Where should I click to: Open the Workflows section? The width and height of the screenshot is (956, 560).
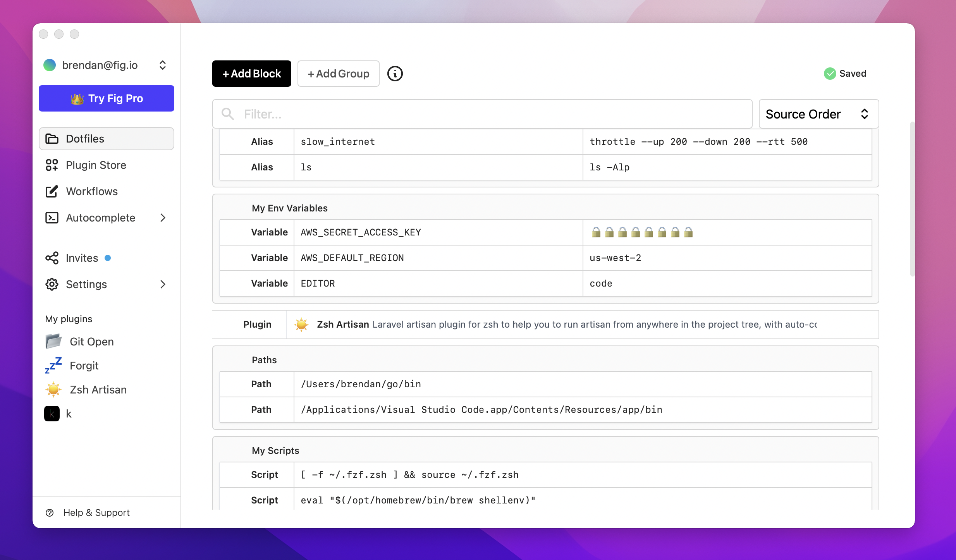[107, 191]
